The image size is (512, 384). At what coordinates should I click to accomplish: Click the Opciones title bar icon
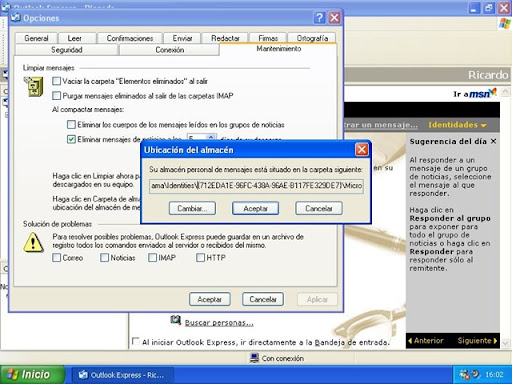click(x=16, y=18)
